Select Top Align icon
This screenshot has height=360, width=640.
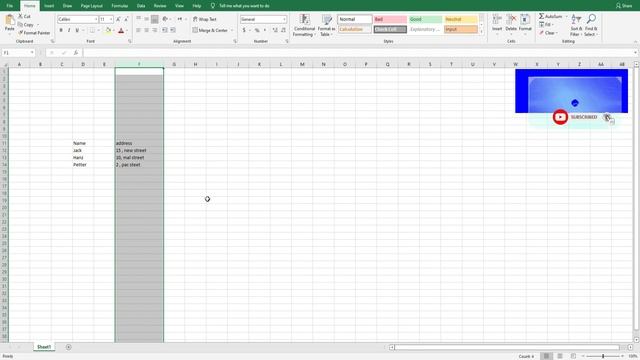click(138, 19)
